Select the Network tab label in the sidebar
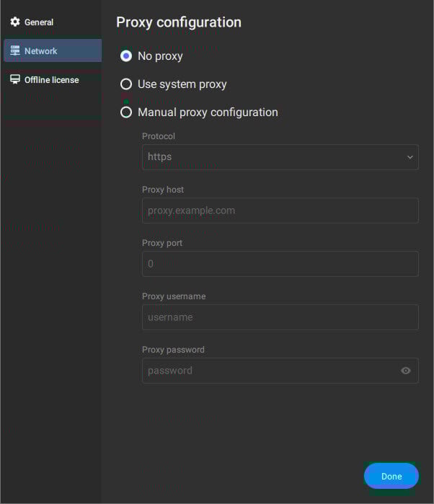The height and width of the screenshot is (504, 434). click(x=41, y=51)
